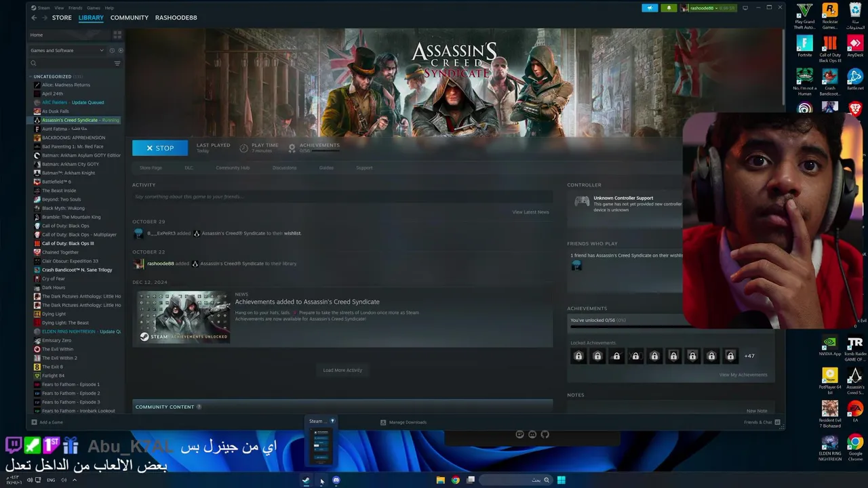
Task: Open the game's Guides link
Action: pos(326,167)
